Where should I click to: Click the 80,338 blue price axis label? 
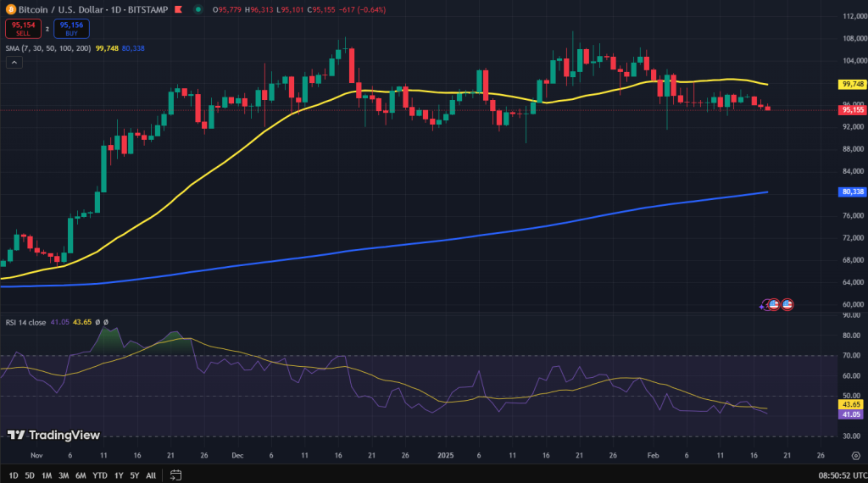(853, 192)
